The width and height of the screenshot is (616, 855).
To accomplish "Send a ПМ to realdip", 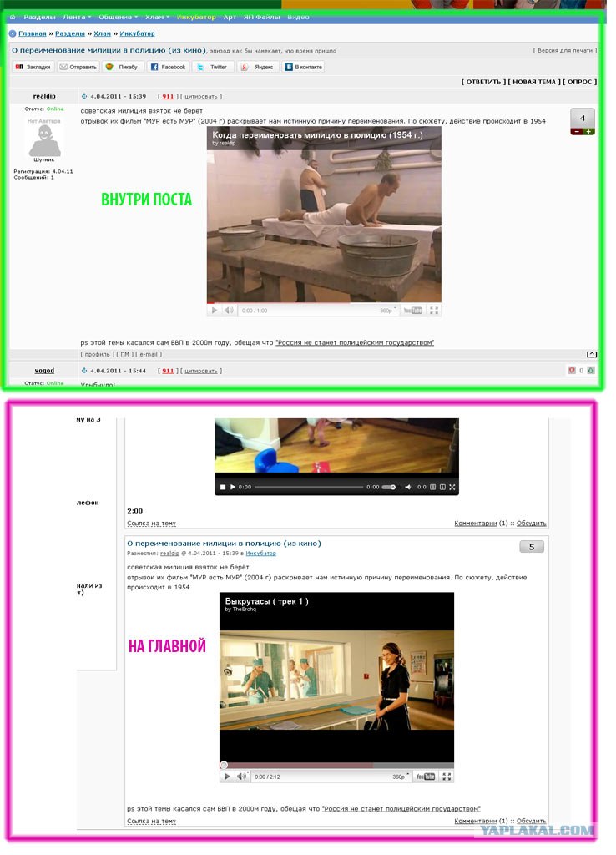I will pos(125,354).
